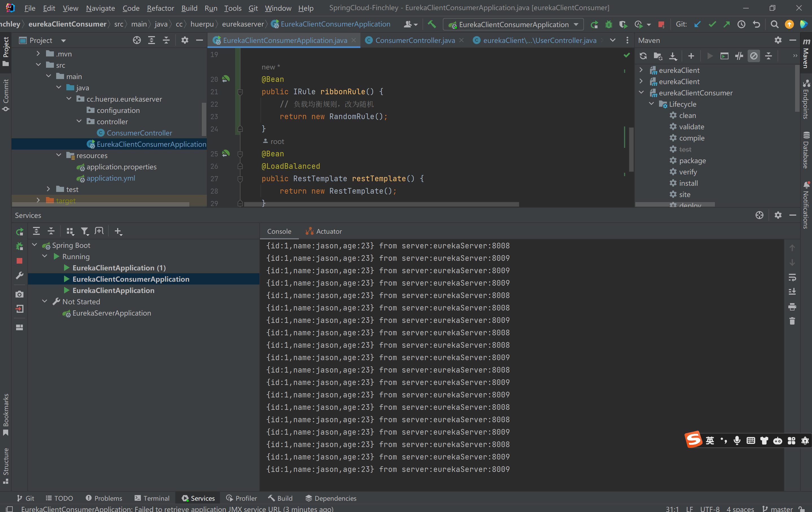The width and height of the screenshot is (812, 512).
Task: Click LF line separator in status bar
Action: click(690, 509)
